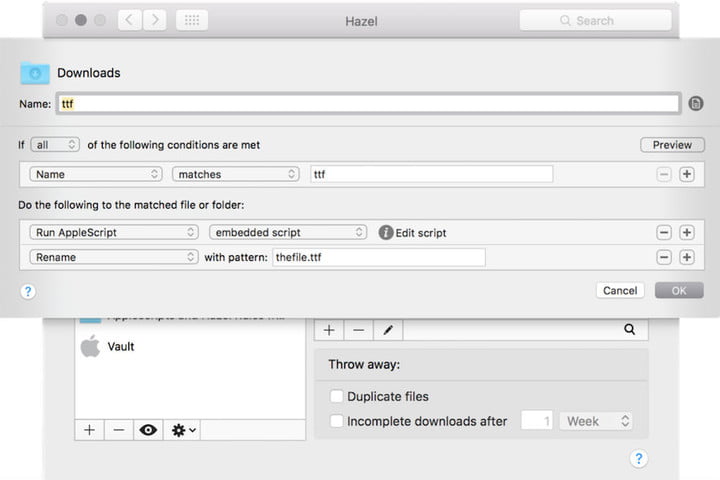
Task: Open the 'all' conditions dropdown
Action: pyautogui.click(x=55, y=145)
